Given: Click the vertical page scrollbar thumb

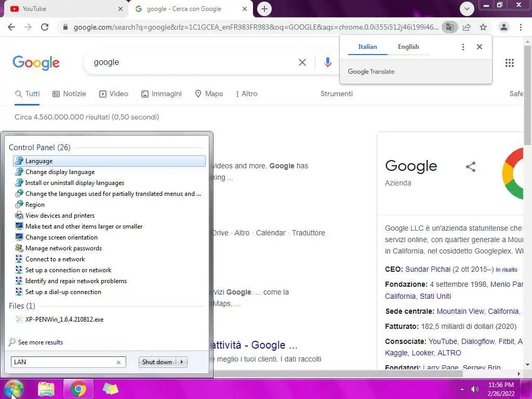Looking at the screenshot, I should 527,95.
